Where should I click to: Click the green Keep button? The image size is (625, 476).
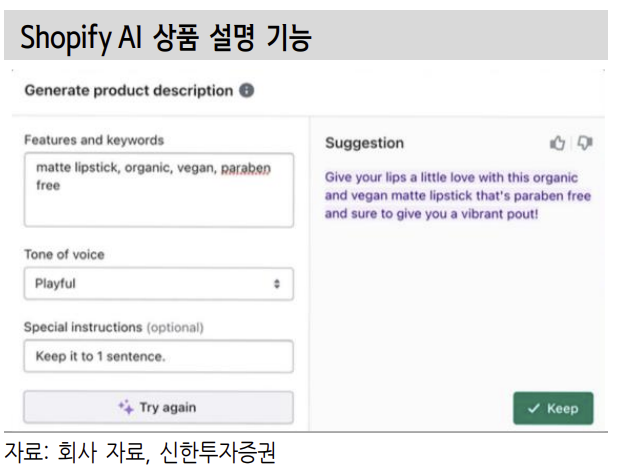553,408
